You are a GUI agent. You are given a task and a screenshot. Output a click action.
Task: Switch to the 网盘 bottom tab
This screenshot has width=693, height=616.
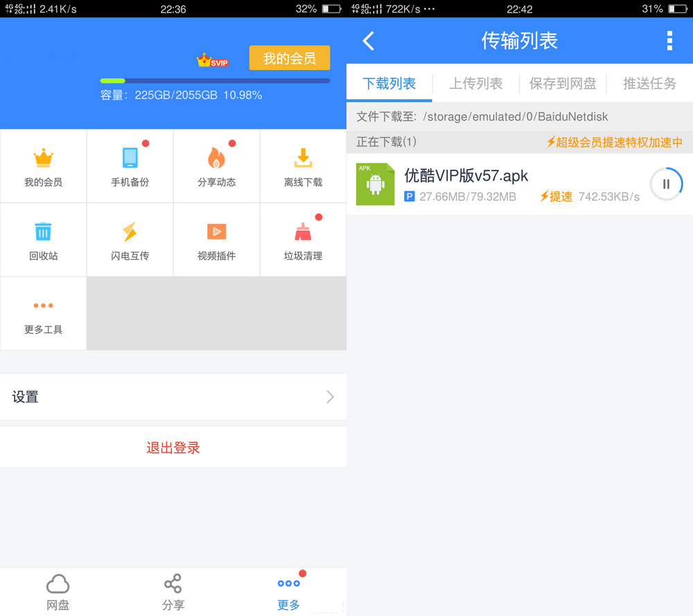[58, 592]
